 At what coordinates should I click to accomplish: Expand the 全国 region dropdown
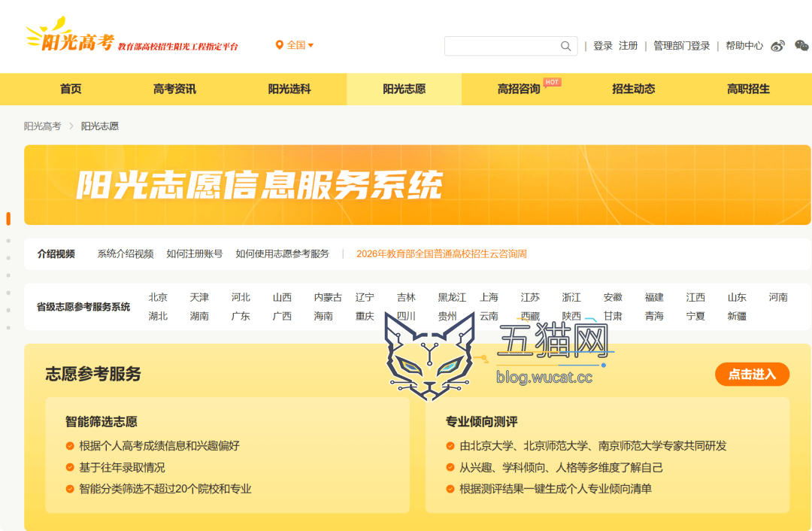300,45
